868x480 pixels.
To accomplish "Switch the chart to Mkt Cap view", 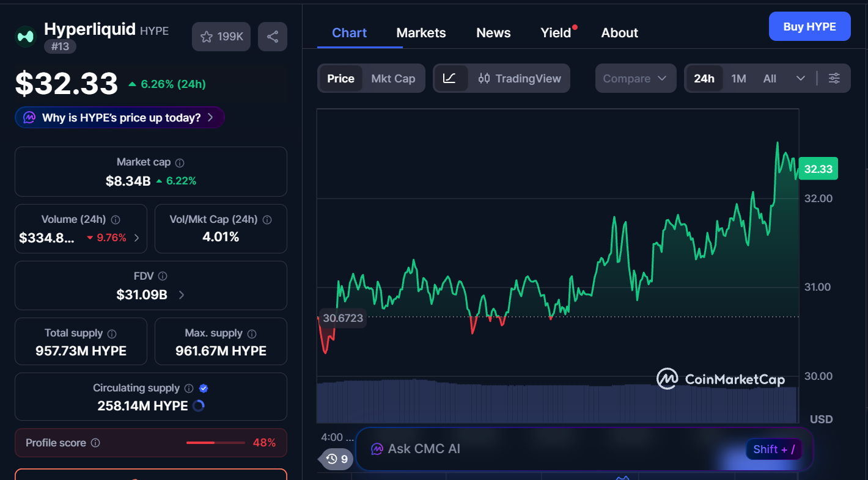I will click(x=393, y=78).
